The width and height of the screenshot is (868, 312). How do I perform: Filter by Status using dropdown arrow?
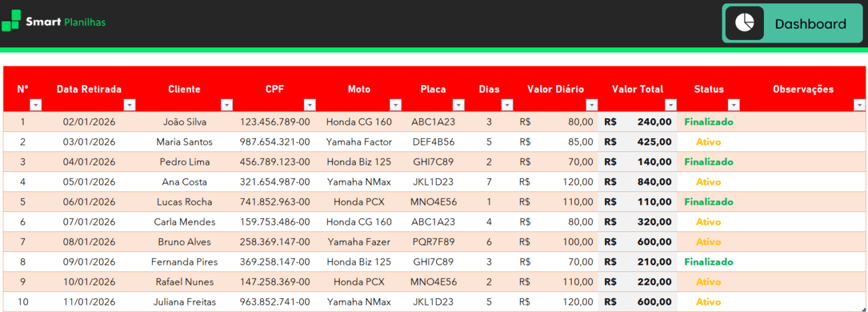(x=734, y=105)
